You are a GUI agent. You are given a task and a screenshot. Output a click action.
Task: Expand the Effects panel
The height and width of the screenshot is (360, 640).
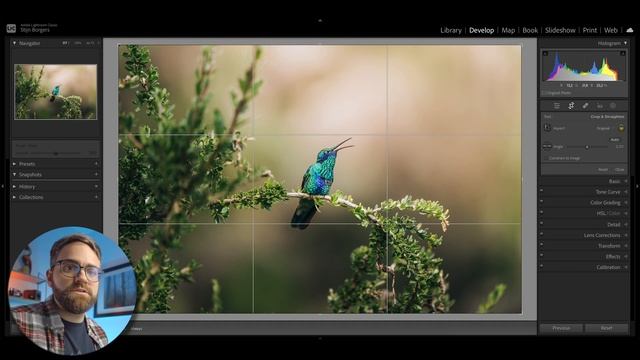pyautogui.click(x=626, y=257)
